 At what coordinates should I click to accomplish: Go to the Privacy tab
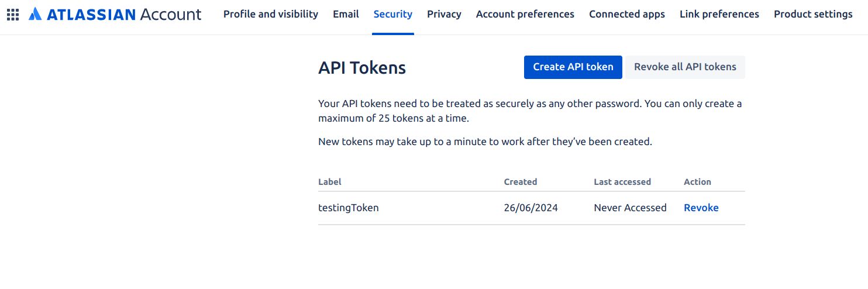coord(444,14)
